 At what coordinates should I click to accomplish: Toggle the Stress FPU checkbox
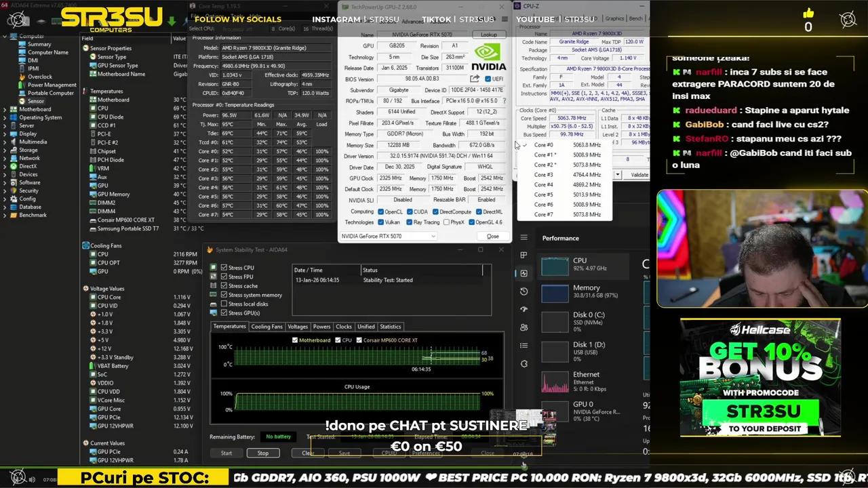(x=224, y=277)
